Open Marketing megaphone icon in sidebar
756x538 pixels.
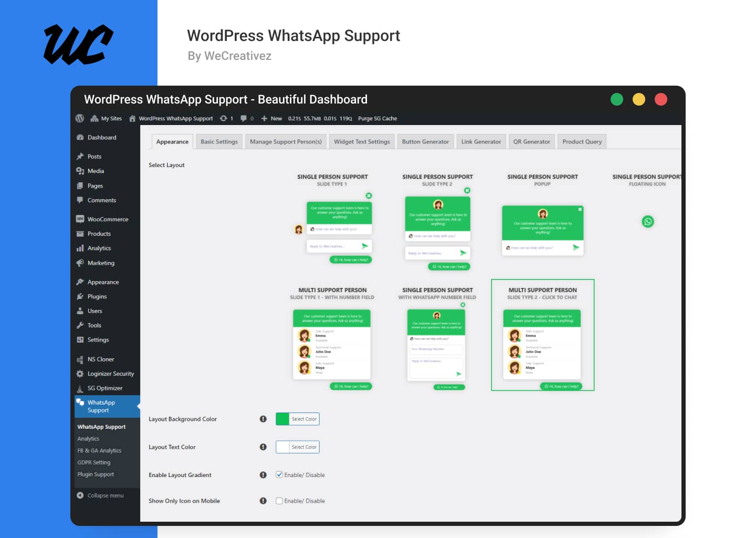(80, 263)
